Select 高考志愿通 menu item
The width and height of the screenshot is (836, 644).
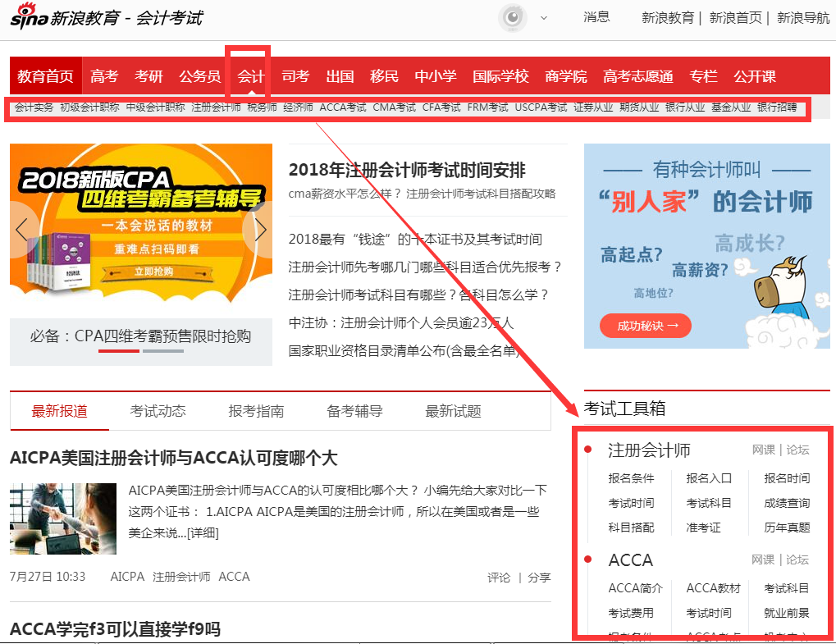point(637,76)
